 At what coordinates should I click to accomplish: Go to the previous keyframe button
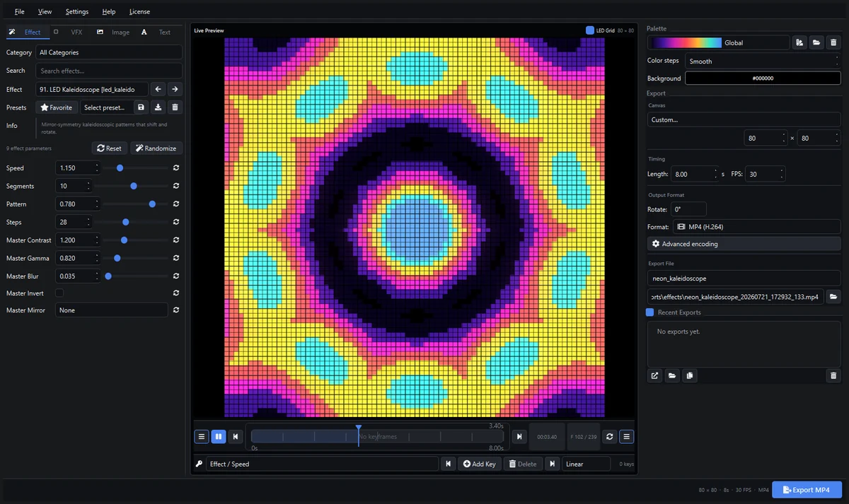tap(448, 464)
